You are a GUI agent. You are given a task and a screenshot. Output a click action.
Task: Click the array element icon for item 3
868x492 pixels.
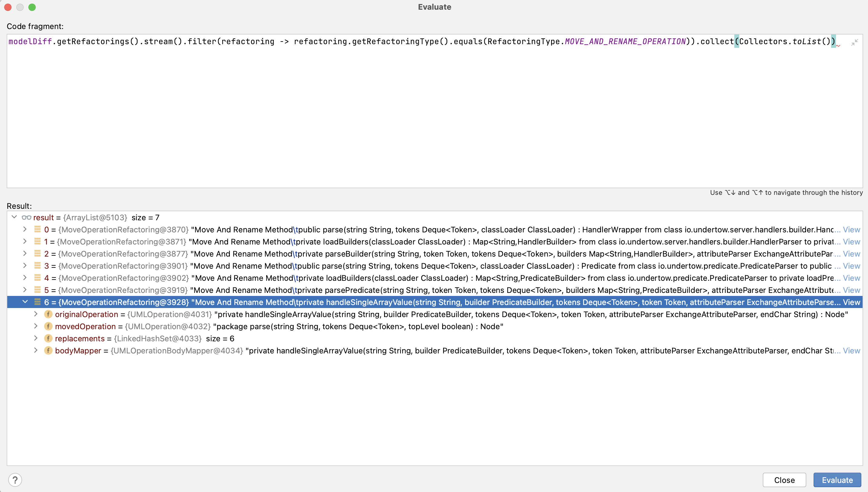click(x=38, y=266)
